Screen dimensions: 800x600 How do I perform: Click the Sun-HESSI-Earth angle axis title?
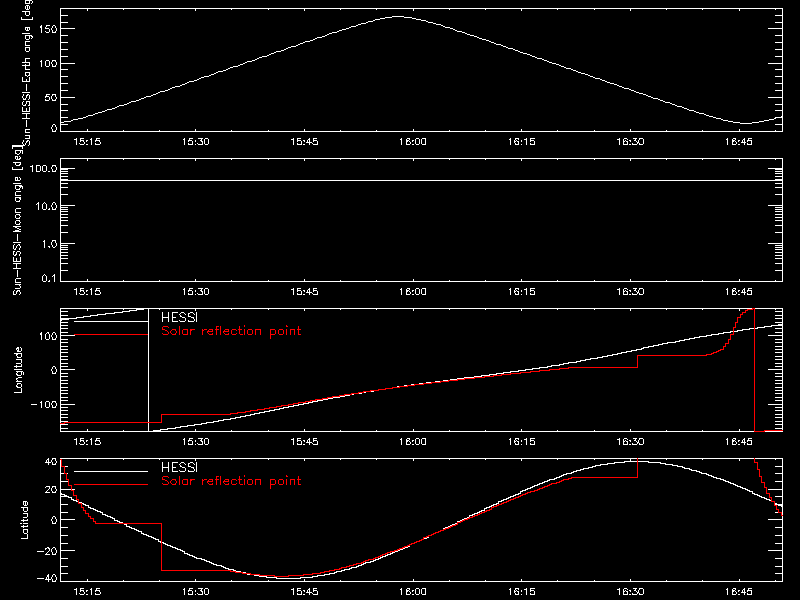27,73
